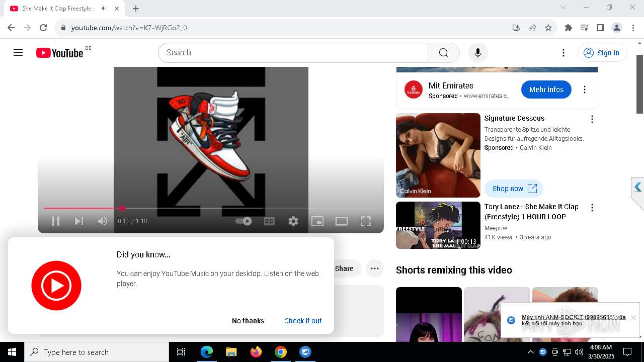Open Emirates ad options menu
644x362 pixels.
click(x=585, y=89)
